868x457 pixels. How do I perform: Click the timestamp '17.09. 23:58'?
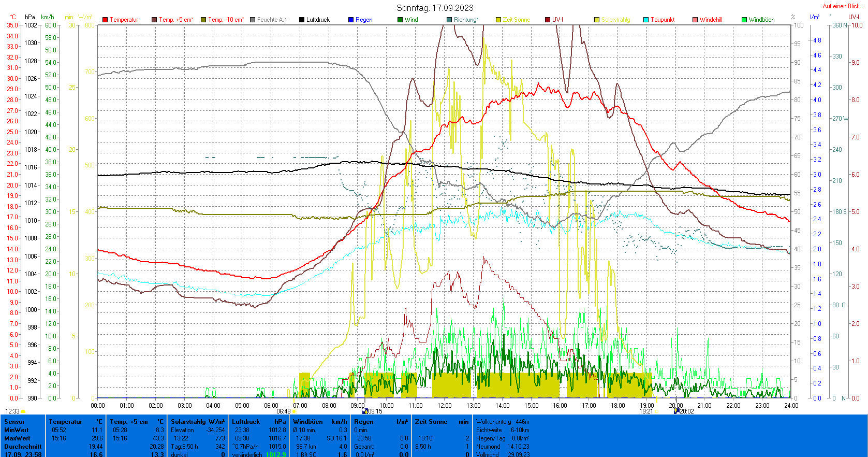click(23, 454)
